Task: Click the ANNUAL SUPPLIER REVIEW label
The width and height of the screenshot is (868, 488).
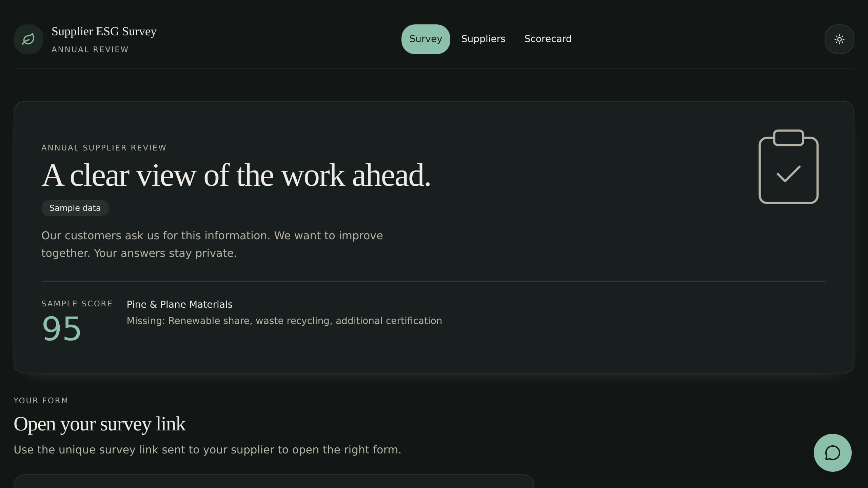Action: pyautogui.click(x=104, y=148)
